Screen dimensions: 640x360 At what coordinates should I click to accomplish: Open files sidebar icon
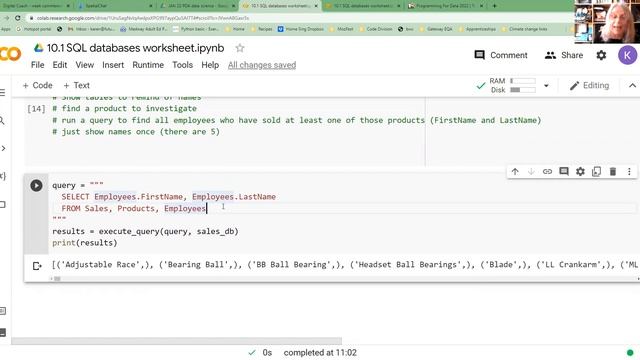(2, 204)
